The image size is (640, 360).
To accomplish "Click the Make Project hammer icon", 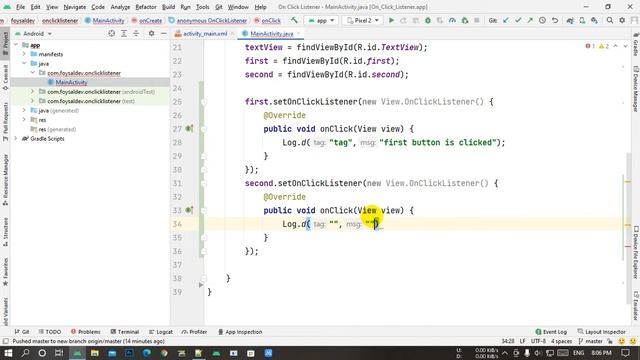I will pyautogui.click(x=294, y=20).
